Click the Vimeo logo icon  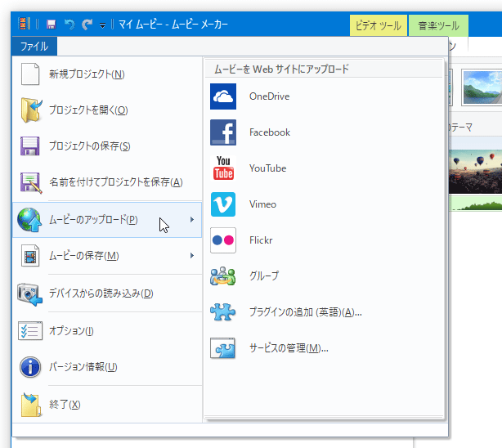(x=223, y=204)
